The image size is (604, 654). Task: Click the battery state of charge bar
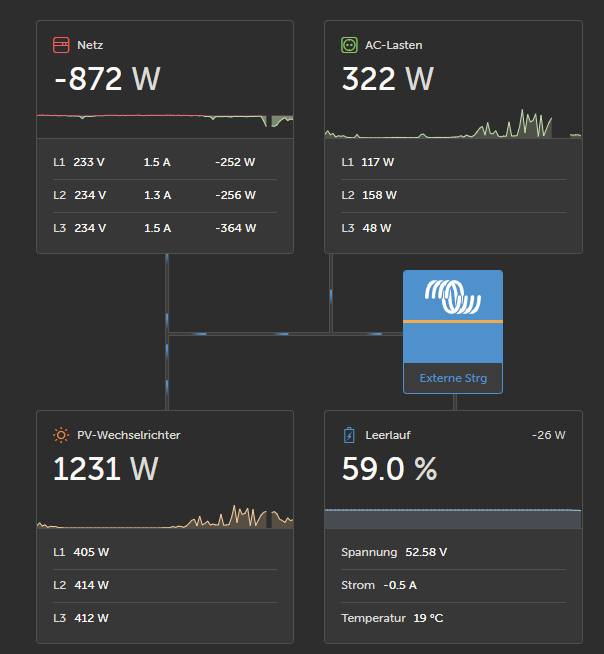[453, 518]
